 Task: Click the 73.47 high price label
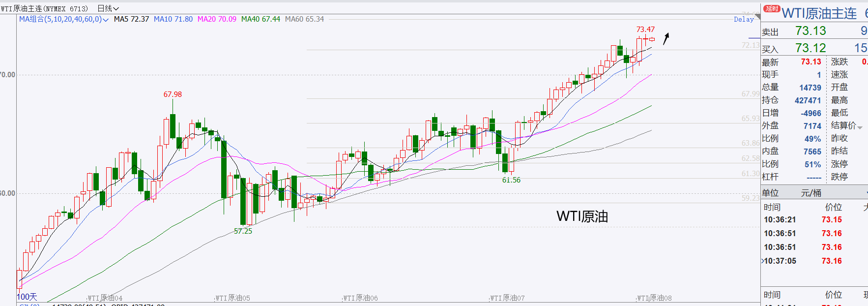[x=645, y=30]
